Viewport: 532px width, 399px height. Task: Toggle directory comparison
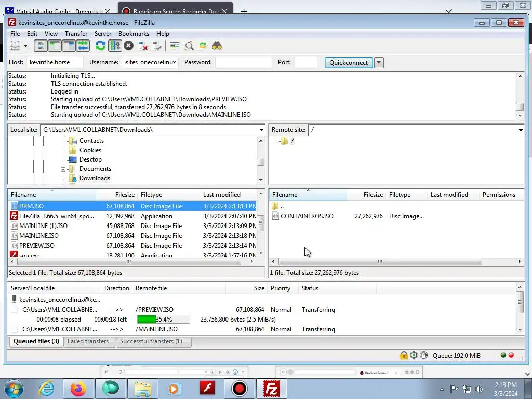tap(189, 46)
